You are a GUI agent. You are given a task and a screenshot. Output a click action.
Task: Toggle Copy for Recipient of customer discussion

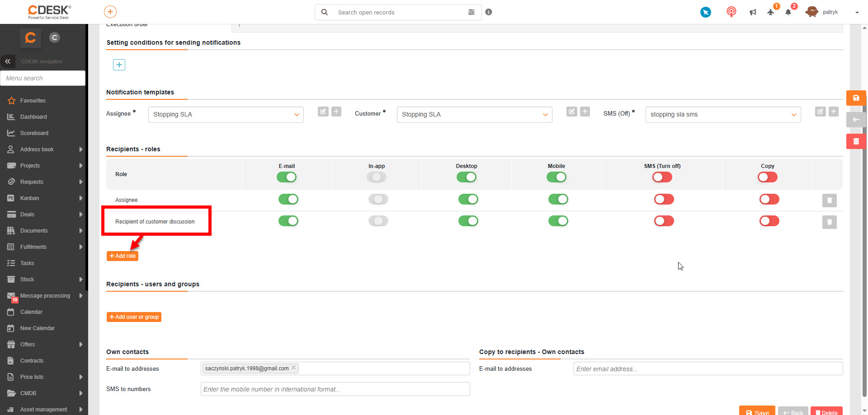(x=769, y=221)
